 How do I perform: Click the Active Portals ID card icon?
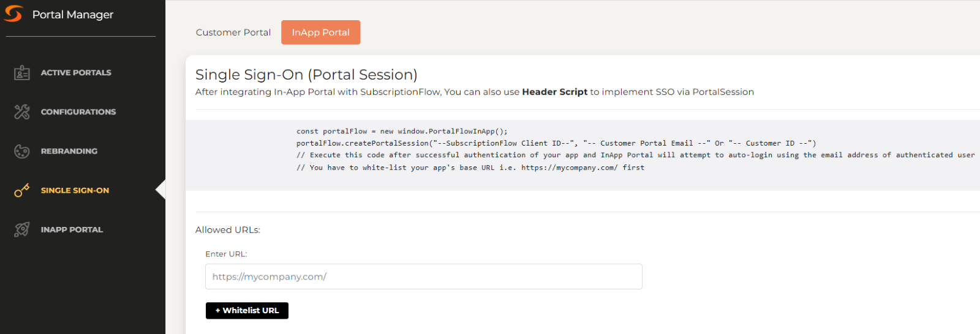pos(22,73)
